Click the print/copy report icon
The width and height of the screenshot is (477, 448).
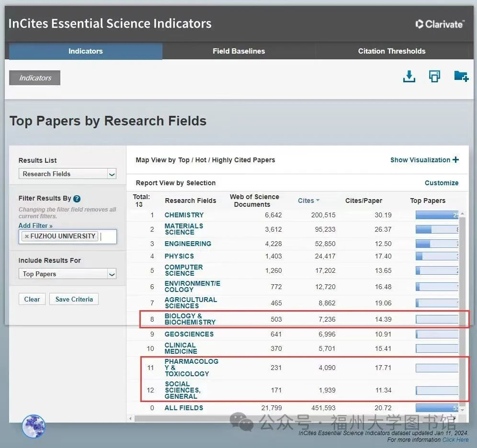[434, 77]
